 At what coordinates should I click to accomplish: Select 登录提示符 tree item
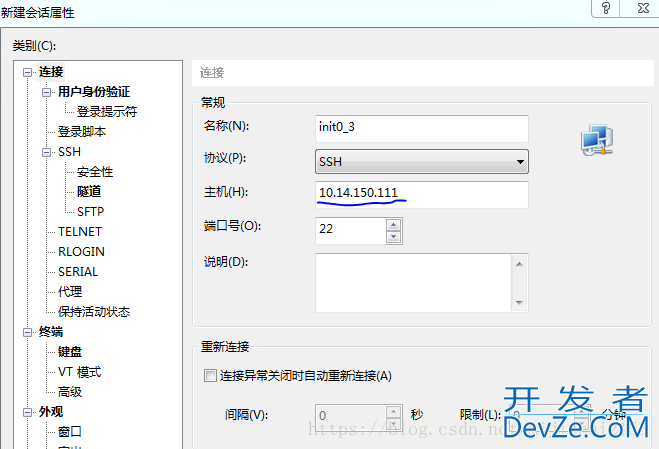[107, 111]
